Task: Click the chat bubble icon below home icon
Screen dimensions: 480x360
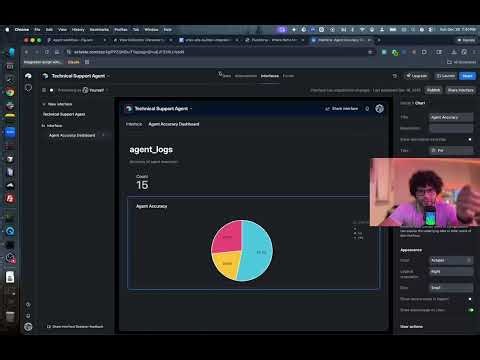Action: click(x=28, y=88)
